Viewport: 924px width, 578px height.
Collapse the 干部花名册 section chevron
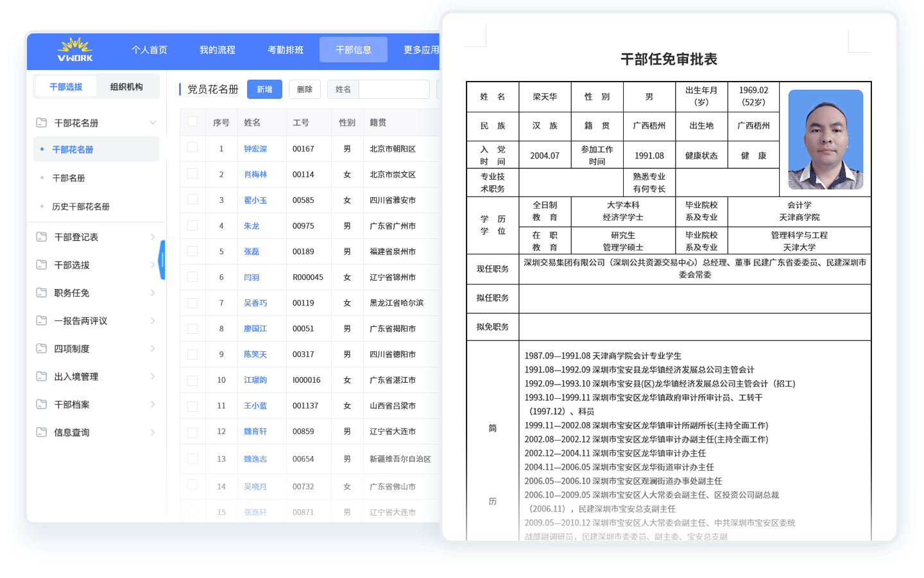pos(153,123)
